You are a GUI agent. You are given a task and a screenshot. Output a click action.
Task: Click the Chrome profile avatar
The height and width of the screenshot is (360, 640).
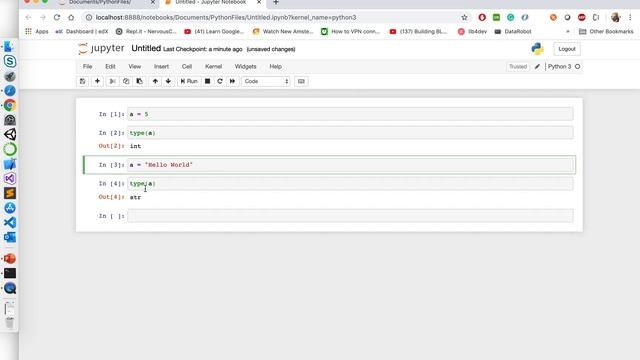tap(616, 17)
